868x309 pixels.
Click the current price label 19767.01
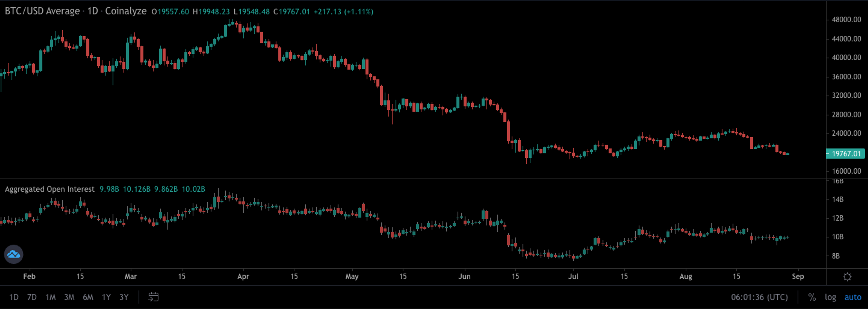click(x=846, y=154)
